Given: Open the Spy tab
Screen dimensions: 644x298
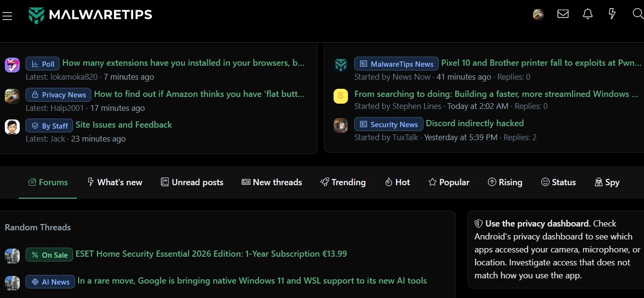Looking at the screenshot, I should [x=607, y=182].
